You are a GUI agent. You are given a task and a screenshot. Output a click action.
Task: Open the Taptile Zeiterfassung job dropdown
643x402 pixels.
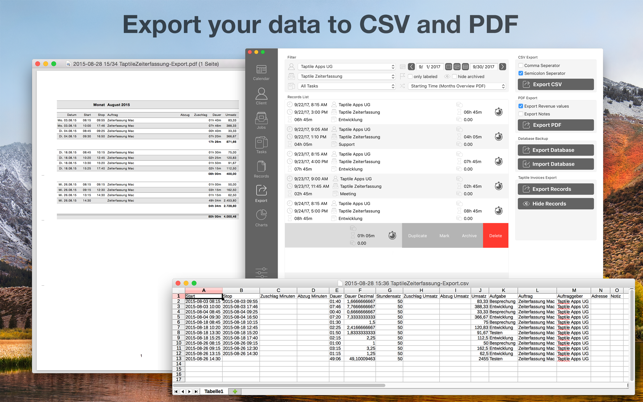coord(347,76)
